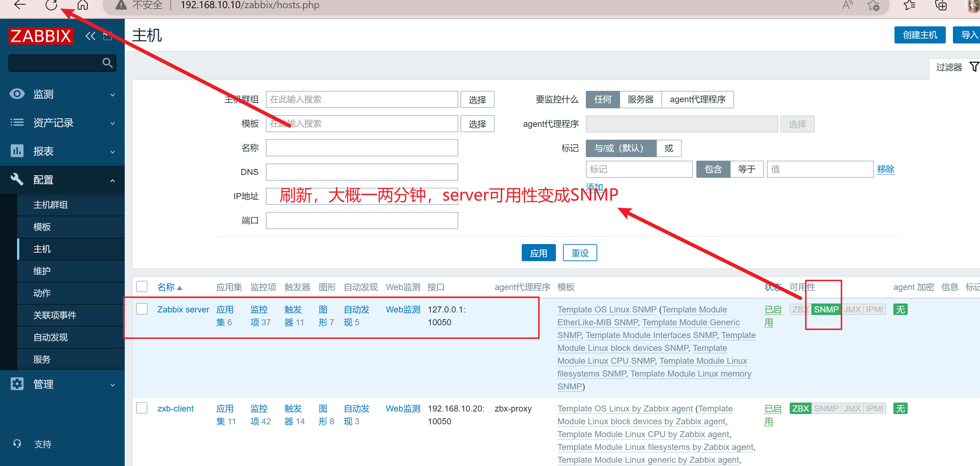
Task: Click the filter funnel icon
Action: (974, 67)
